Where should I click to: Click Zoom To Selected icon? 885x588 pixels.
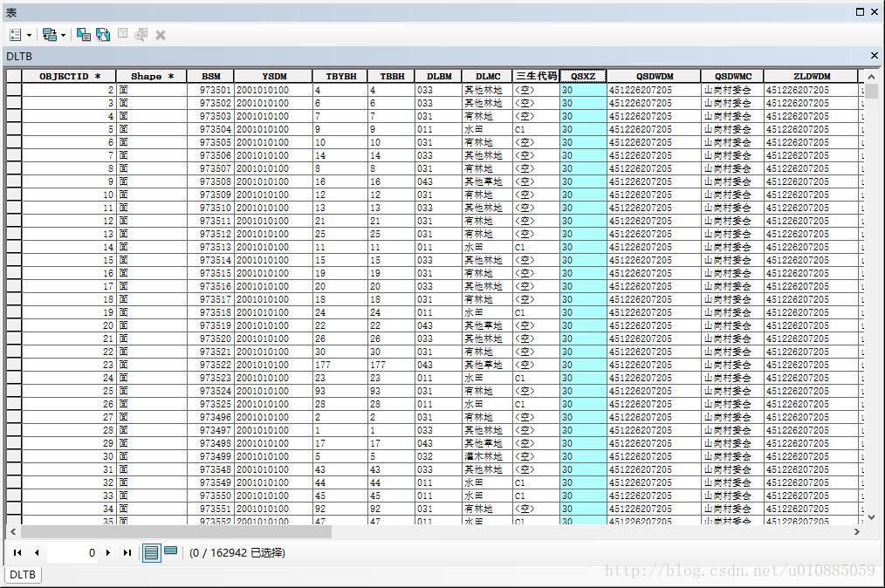click(141, 35)
